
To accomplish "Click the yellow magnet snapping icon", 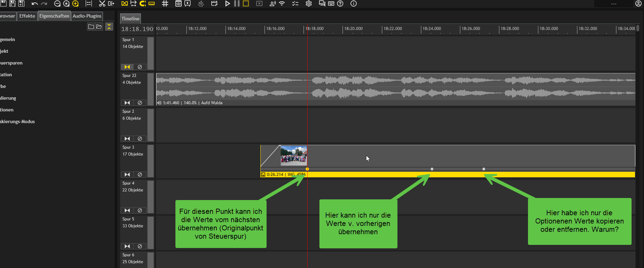I will pyautogui.click(x=142, y=4).
